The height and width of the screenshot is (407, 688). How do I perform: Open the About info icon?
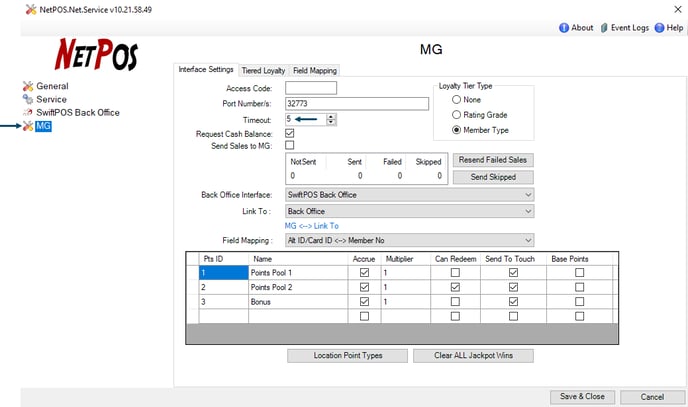click(x=564, y=28)
